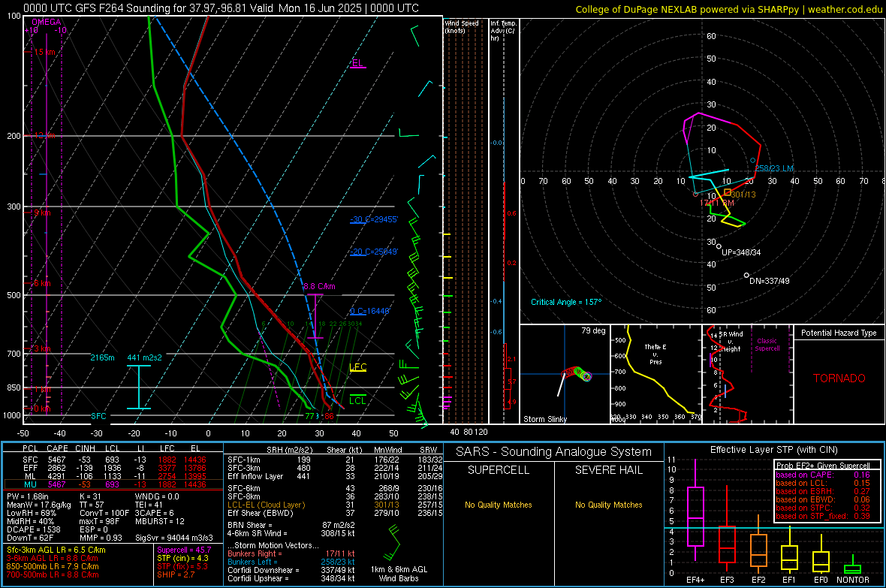Click the Storm Slinky panel label

click(x=544, y=419)
